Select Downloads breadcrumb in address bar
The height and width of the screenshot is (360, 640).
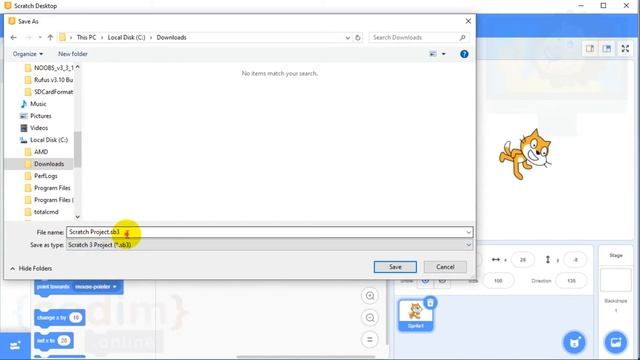click(171, 38)
